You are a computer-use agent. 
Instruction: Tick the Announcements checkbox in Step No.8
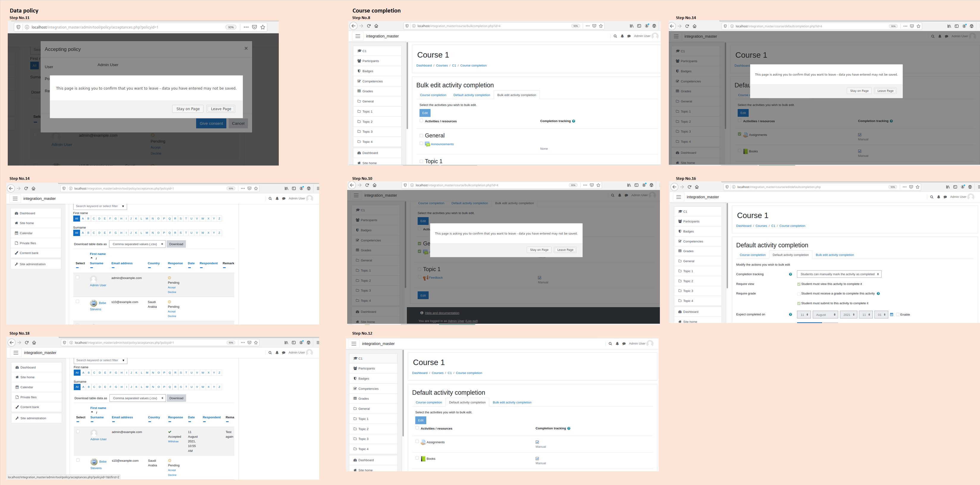click(421, 144)
